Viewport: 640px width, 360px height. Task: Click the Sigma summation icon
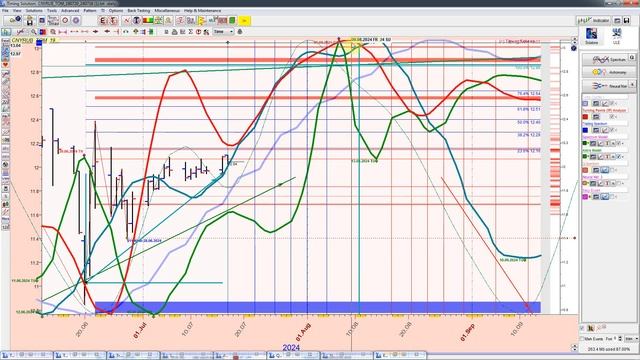pyautogui.click(x=190, y=31)
